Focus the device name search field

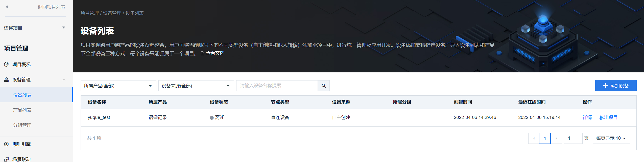tap(277, 86)
